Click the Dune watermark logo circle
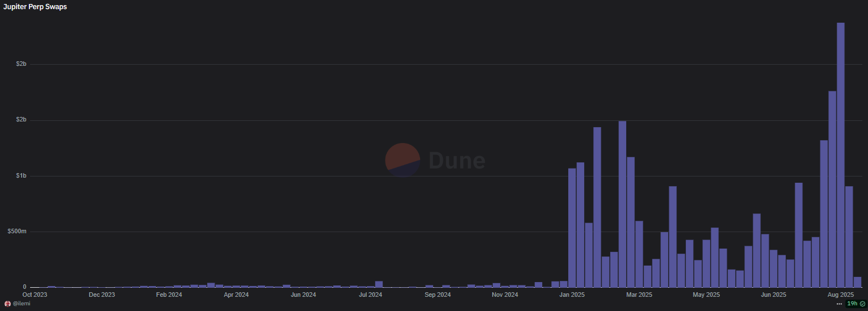 (402, 160)
